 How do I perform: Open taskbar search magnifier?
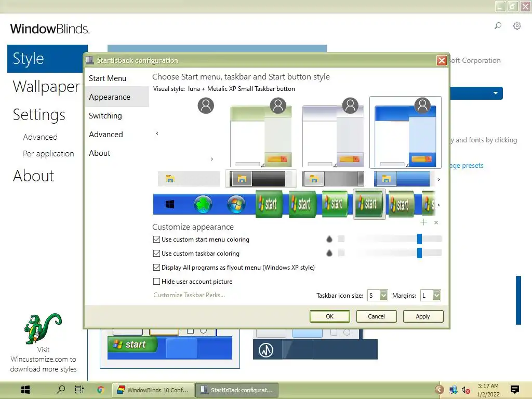(x=61, y=390)
